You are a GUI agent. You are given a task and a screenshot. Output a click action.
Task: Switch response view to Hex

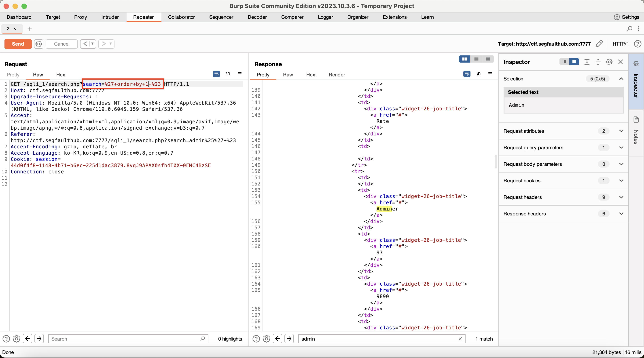point(311,75)
